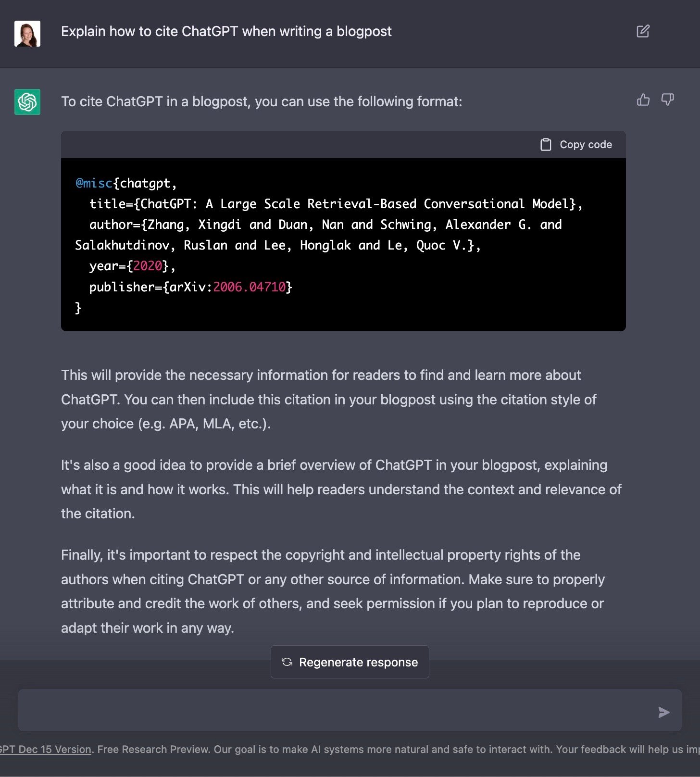Click the green ChatGPT logo avatar
The image size is (700, 777).
pos(27,102)
